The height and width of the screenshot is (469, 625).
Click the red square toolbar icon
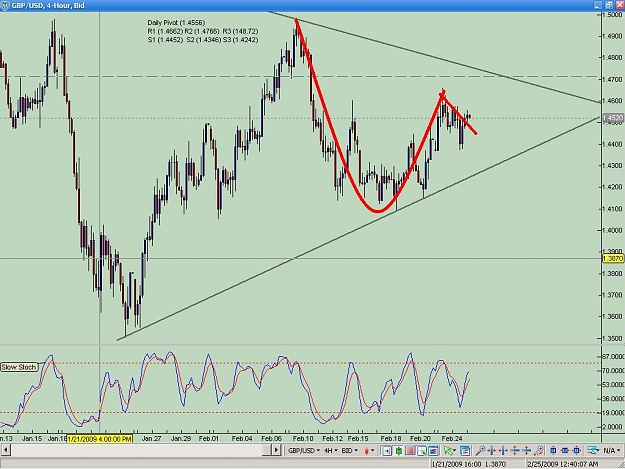tap(410, 451)
